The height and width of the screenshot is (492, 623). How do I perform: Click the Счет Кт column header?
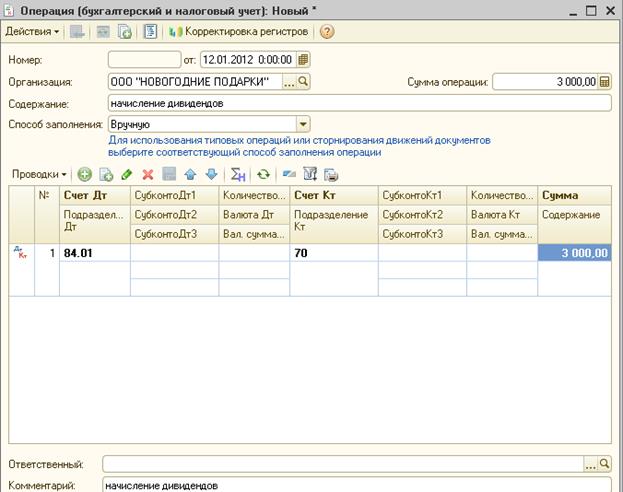click(334, 195)
